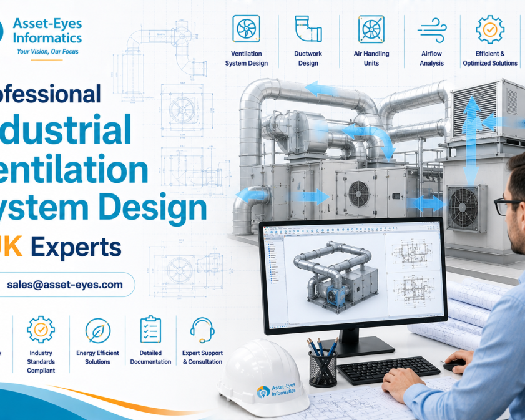
Task: Click the 'Expert Support & Consultation' label
Action: coord(202,358)
